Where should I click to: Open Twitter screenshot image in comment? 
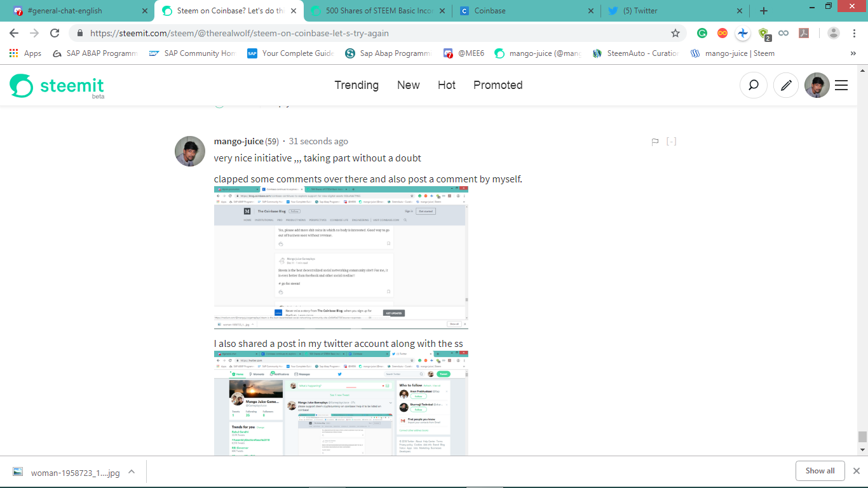[341, 403]
